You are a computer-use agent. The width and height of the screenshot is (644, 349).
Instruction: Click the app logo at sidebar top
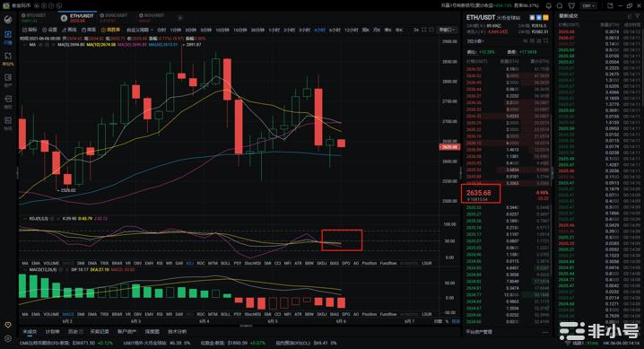(x=8, y=19)
